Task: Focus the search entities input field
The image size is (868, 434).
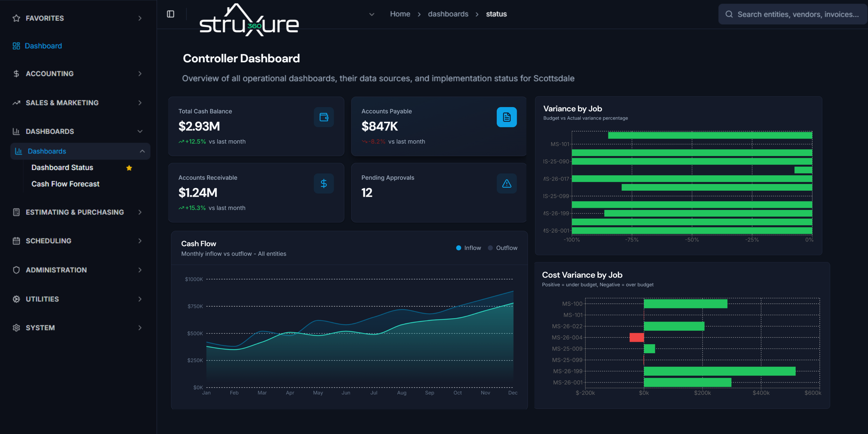Action: 798,14
